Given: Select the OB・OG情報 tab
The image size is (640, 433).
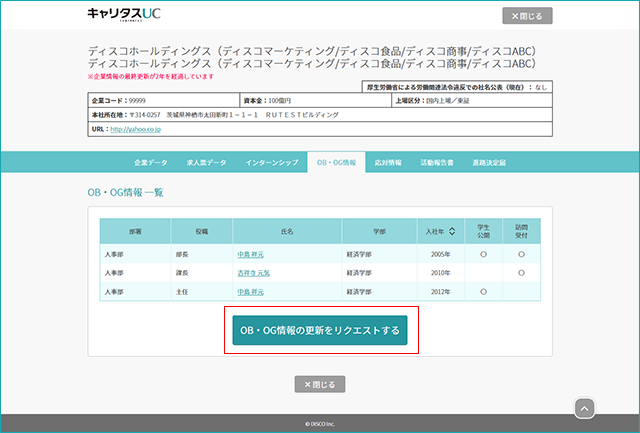Looking at the screenshot, I should [336, 162].
